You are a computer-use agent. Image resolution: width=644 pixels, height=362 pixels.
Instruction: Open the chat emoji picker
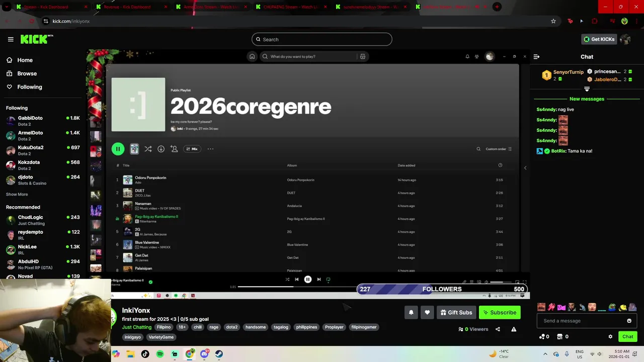click(629, 321)
